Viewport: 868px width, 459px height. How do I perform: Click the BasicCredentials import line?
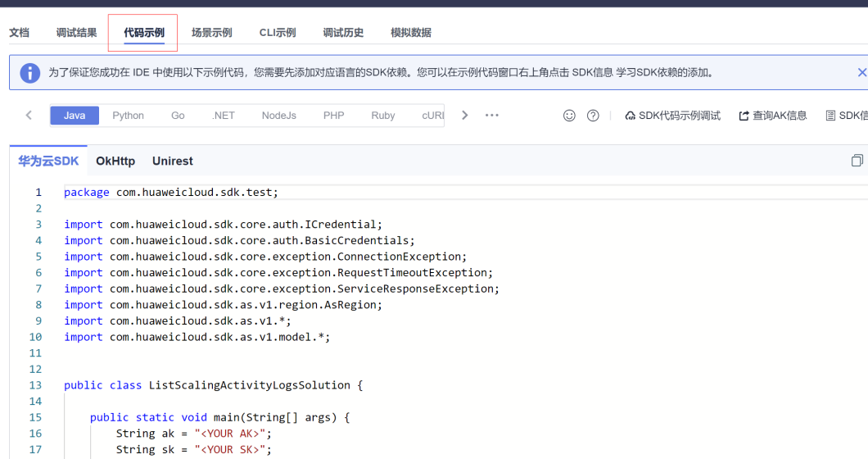coord(239,241)
